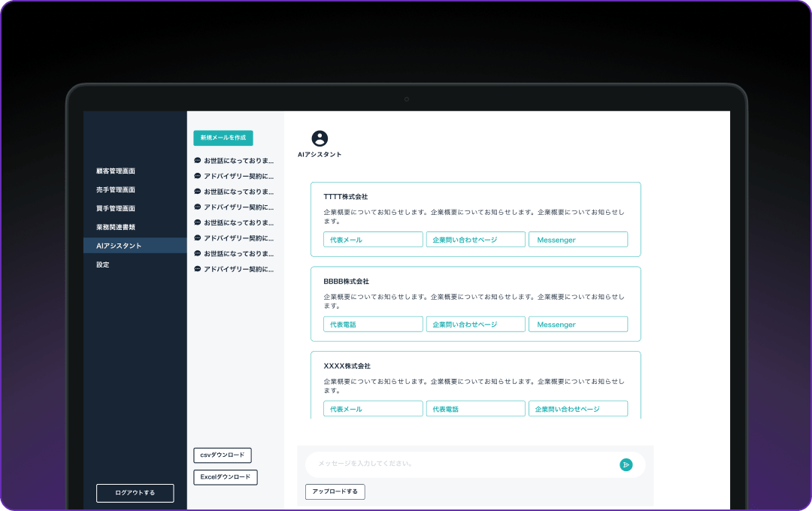Screen dimensions: 812x511
Task: Click the csvダウンロード button
Action: [x=223, y=455]
